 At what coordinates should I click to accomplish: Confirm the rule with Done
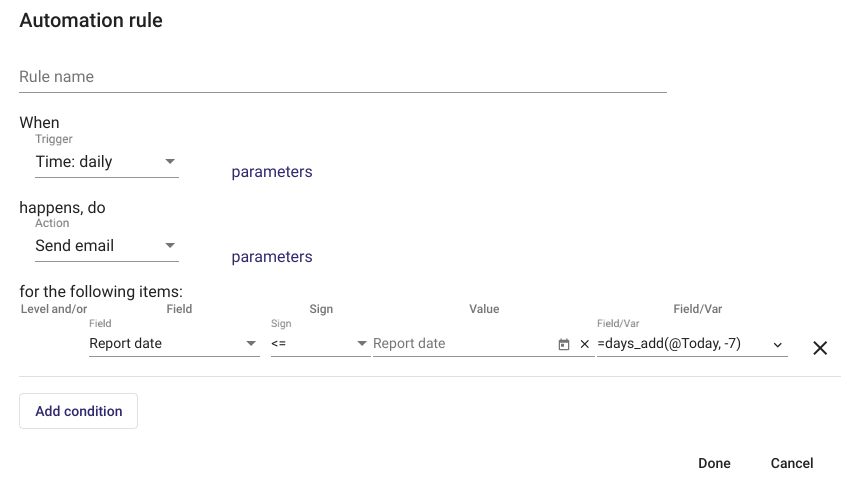[714, 463]
